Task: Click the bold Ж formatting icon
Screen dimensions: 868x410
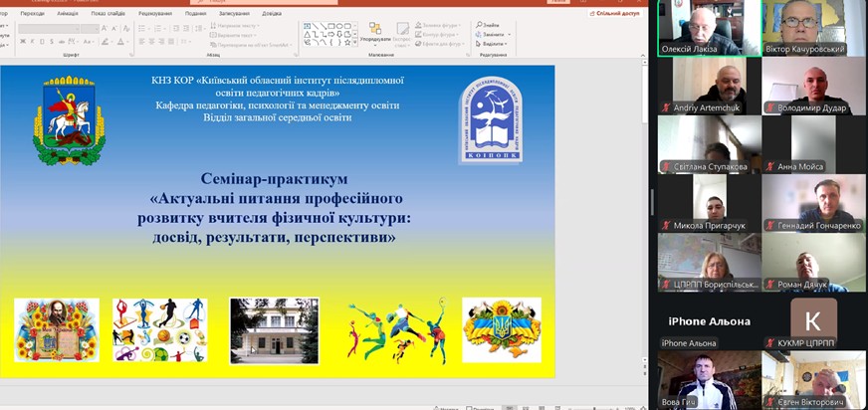Action: (23, 41)
